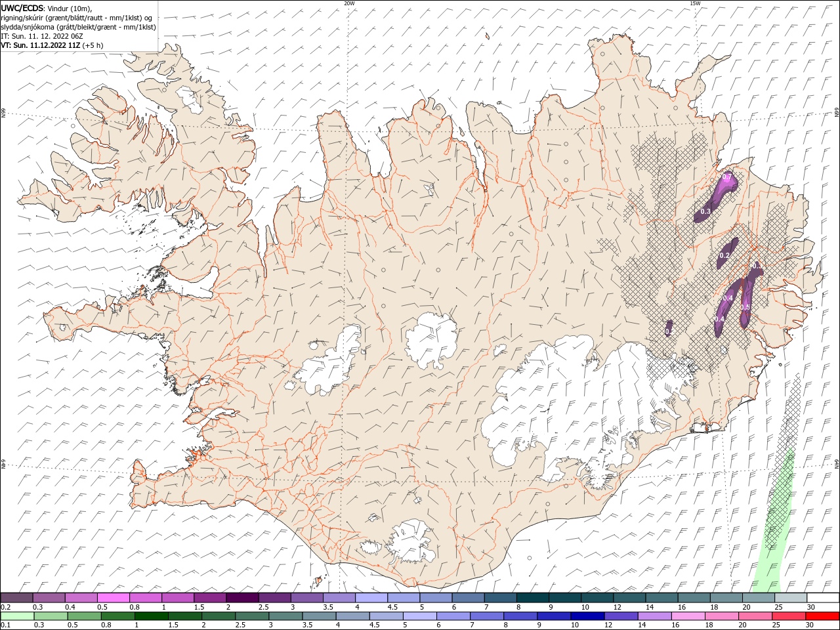
Task: Select the light grey 25 snow legend swatch
Action: 790,598
